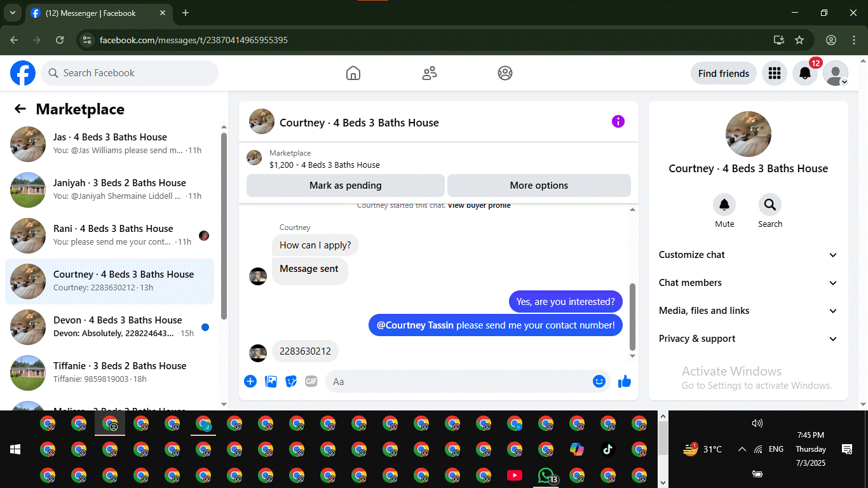Screen dimensions: 868x488
Task: Open the taskbar volume speaker icon
Action: [757, 423]
